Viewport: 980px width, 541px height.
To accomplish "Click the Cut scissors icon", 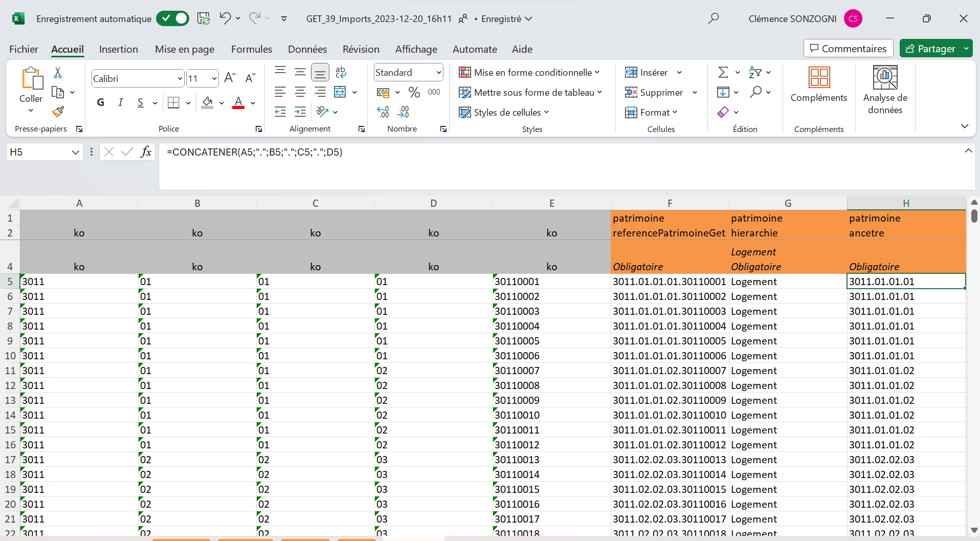I will [58, 73].
